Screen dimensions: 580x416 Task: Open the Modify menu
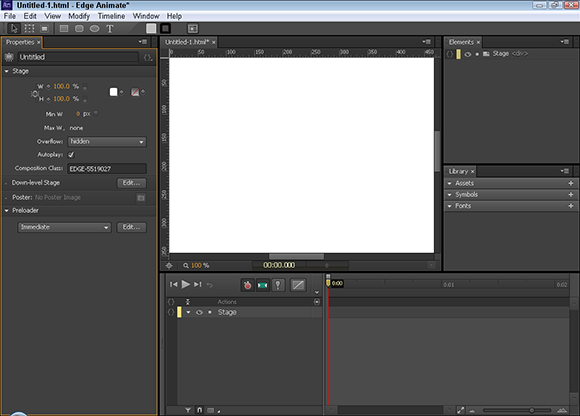(79, 16)
